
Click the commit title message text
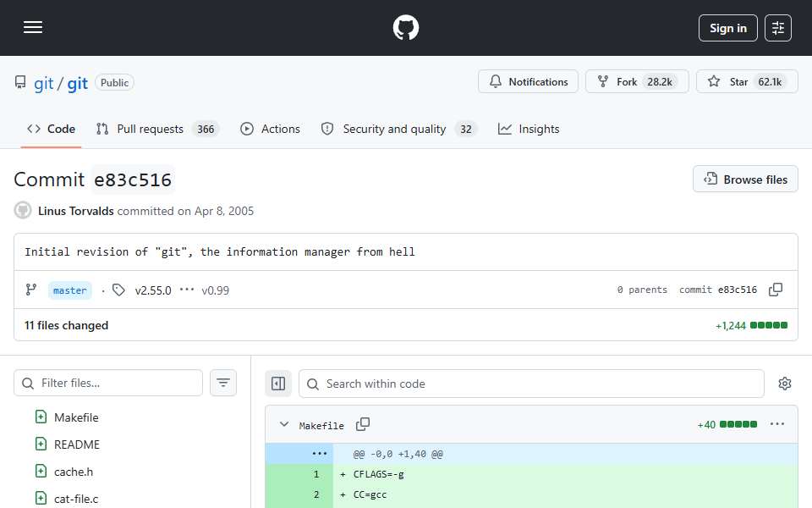click(x=220, y=252)
